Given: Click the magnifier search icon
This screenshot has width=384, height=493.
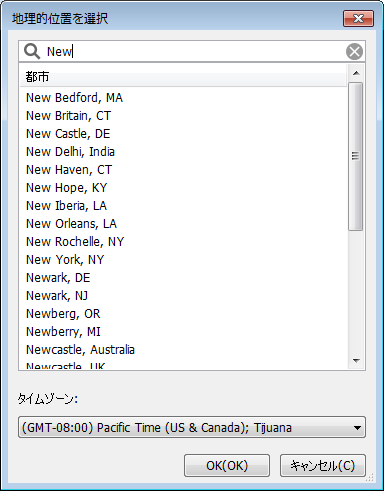Looking at the screenshot, I should pos(32,51).
